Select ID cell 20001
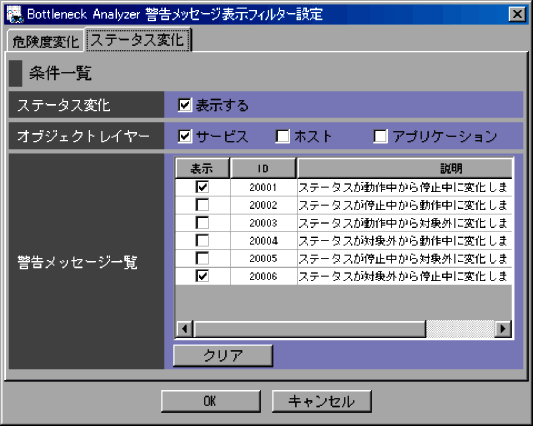 click(263, 187)
